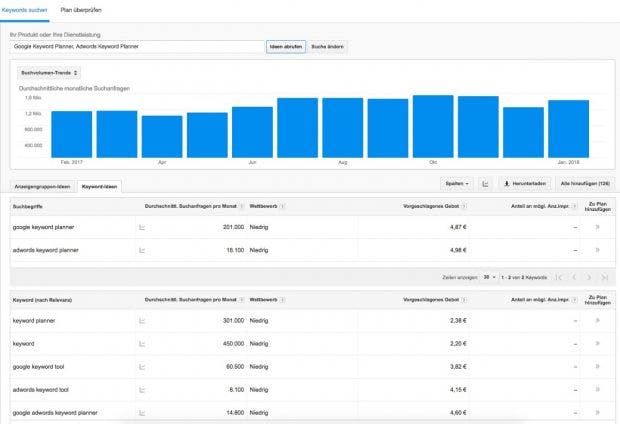Open trend chart icon for google keyword tool
The height and width of the screenshot is (424, 620).
click(x=142, y=367)
